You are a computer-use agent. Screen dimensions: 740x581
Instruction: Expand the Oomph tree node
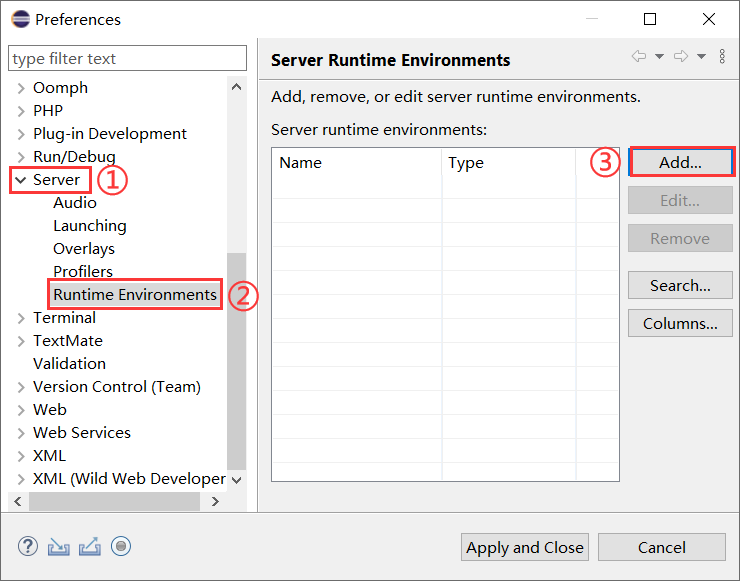(x=21, y=88)
